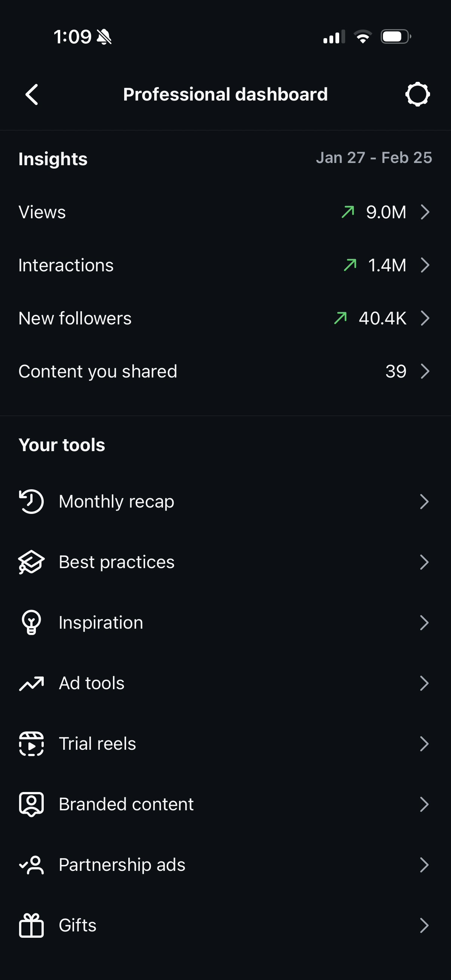This screenshot has height=980, width=451.
Task: Tap the 40.4K new followers count
Action: (x=383, y=318)
